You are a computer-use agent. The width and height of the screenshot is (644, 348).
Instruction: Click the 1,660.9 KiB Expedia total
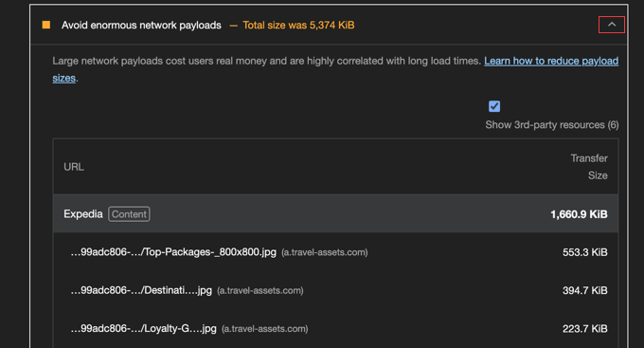[x=579, y=214]
